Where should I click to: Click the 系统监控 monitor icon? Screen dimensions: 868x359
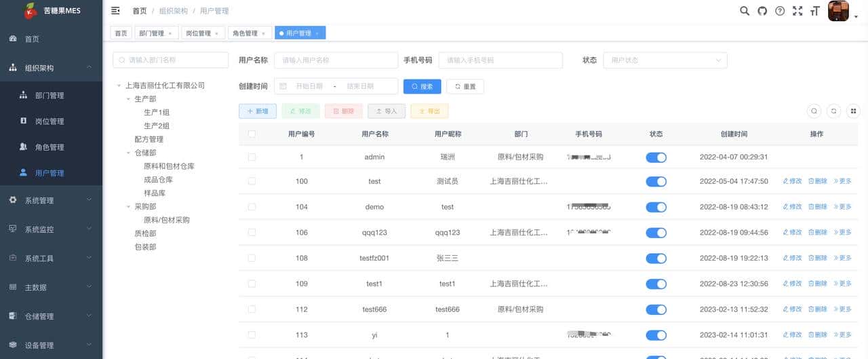[13, 229]
